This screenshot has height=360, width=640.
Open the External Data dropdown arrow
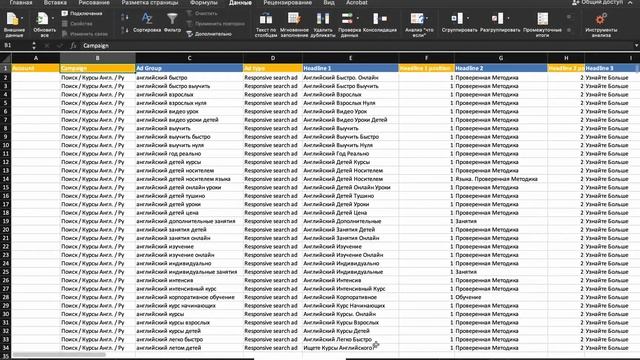tap(22, 18)
